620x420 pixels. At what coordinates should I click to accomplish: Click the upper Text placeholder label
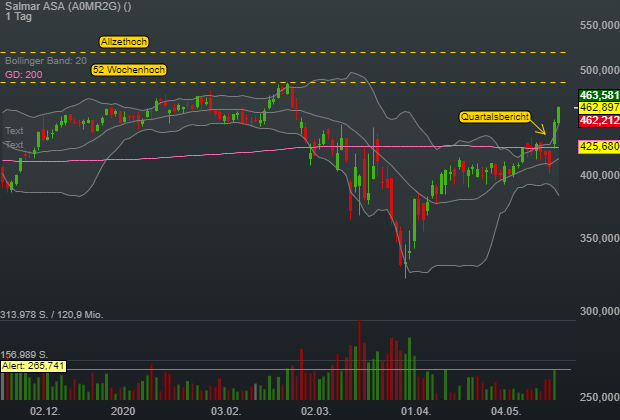pyautogui.click(x=14, y=131)
